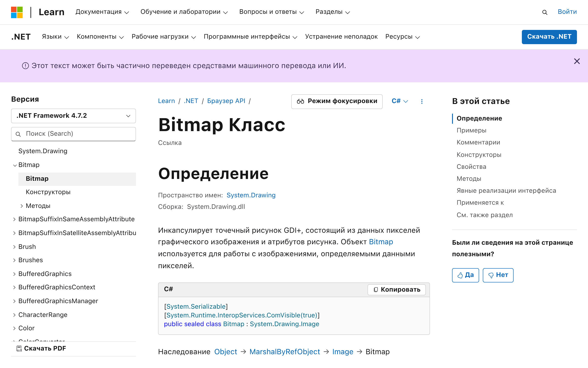This screenshot has width=588, height=368.
Task: Expand the Методы tree node
Action: [x=22, y=206]
